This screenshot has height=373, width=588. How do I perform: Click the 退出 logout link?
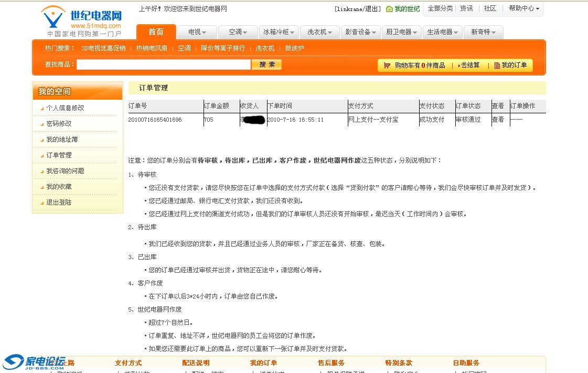372,9
